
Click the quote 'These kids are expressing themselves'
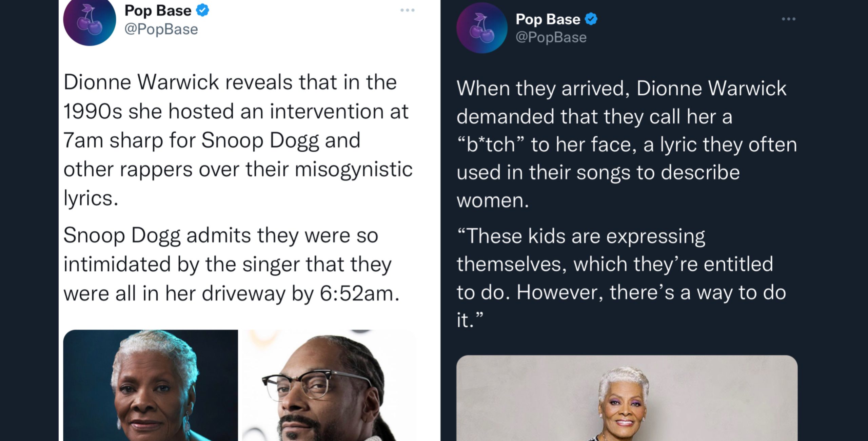[x=621, y=278]
